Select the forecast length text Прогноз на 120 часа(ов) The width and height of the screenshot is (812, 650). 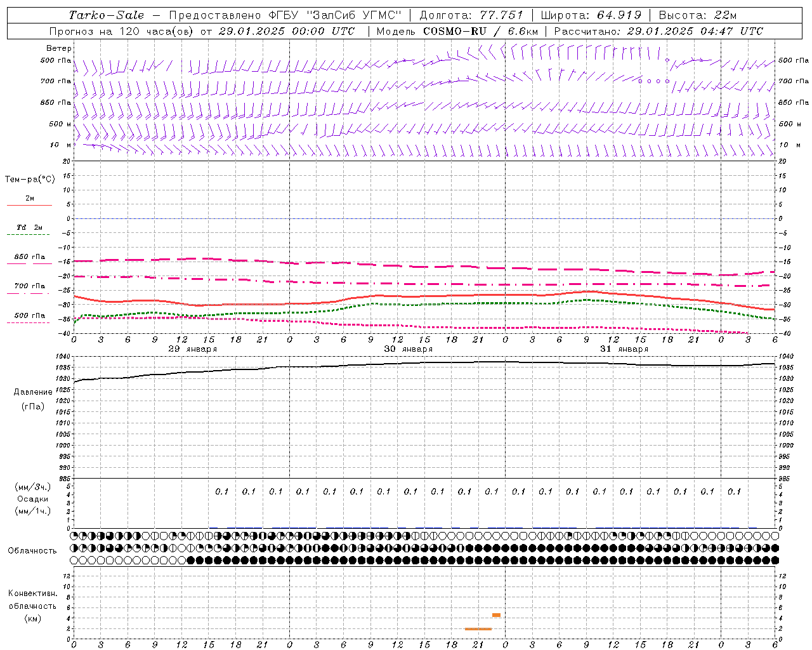tap(121, 31)
